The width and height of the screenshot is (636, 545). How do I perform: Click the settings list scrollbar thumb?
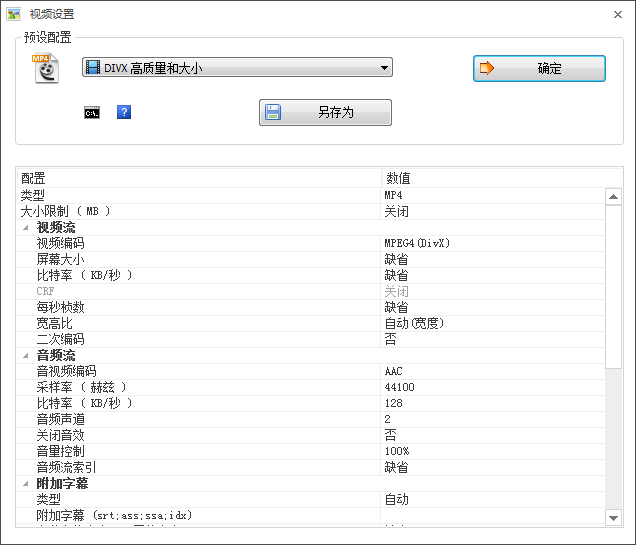[613, 287]
